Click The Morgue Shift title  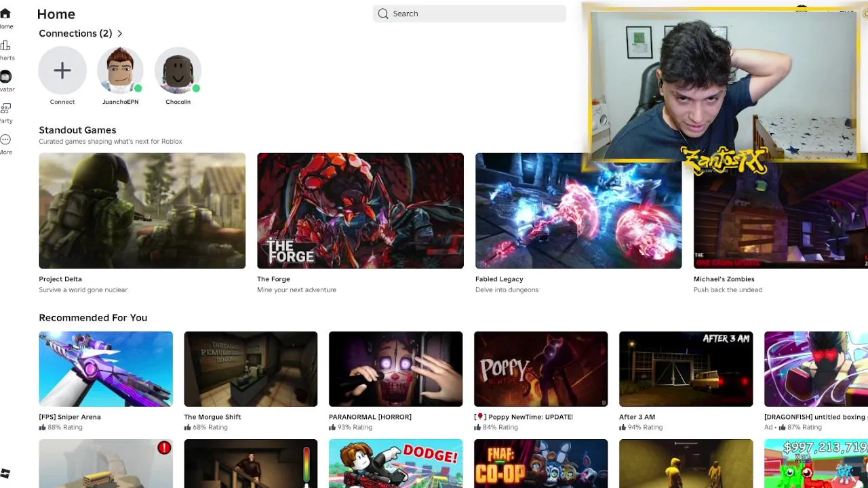coord(212,417)
